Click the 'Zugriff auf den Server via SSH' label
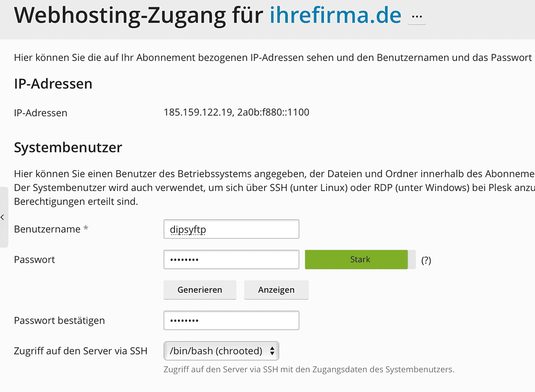The image size is (535, 392). pyautogui.click(x=80, y=351)
